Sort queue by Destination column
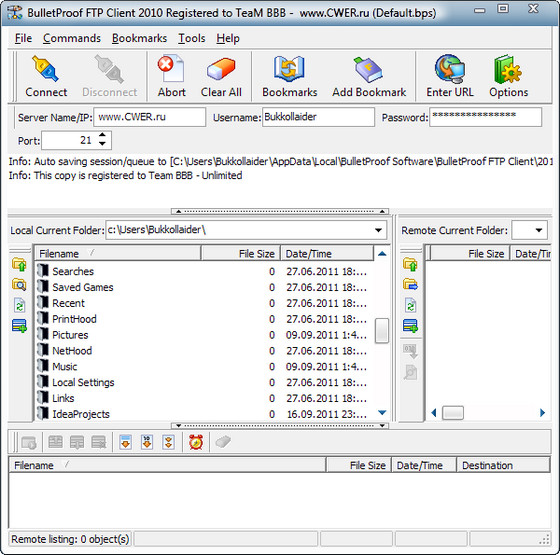The width and height of the screenshot is (560, 555). [503, 465]
